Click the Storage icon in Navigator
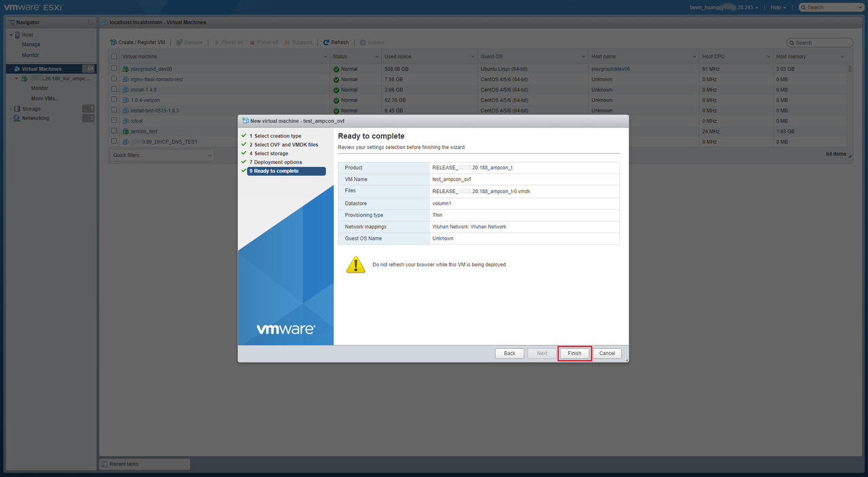Image resolution: width=868 pixels, height=477 pixels. 17,108
